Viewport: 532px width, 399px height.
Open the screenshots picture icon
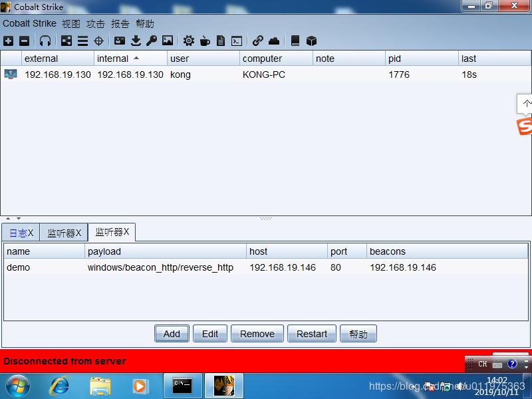[168, 41]
